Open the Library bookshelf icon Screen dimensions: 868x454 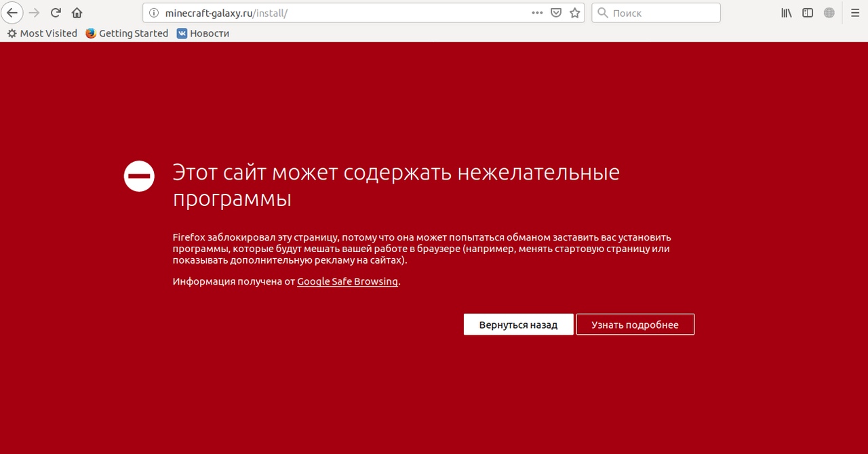click(x=787, y=13)
